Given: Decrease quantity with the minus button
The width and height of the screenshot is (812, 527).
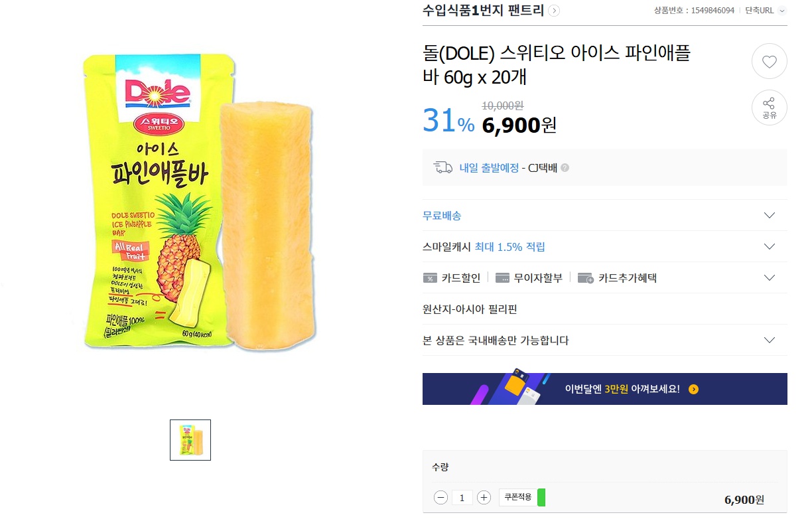Looking at the screenshot, I should click(x=440, y=496).
